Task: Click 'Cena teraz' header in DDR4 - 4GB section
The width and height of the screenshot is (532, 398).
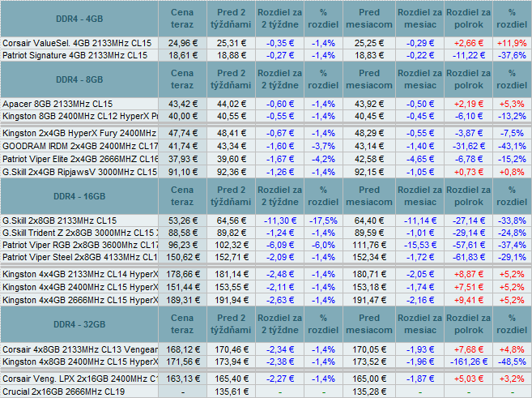Action: pos(182,19)
